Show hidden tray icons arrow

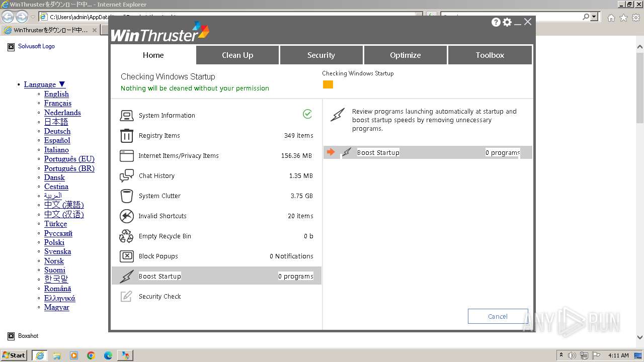[561, 355]
